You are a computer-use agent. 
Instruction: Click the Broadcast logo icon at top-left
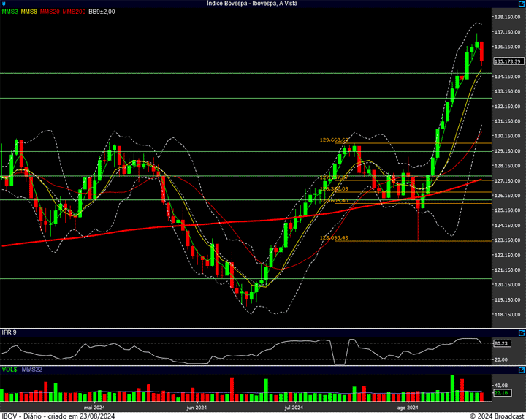coord(4,4)
